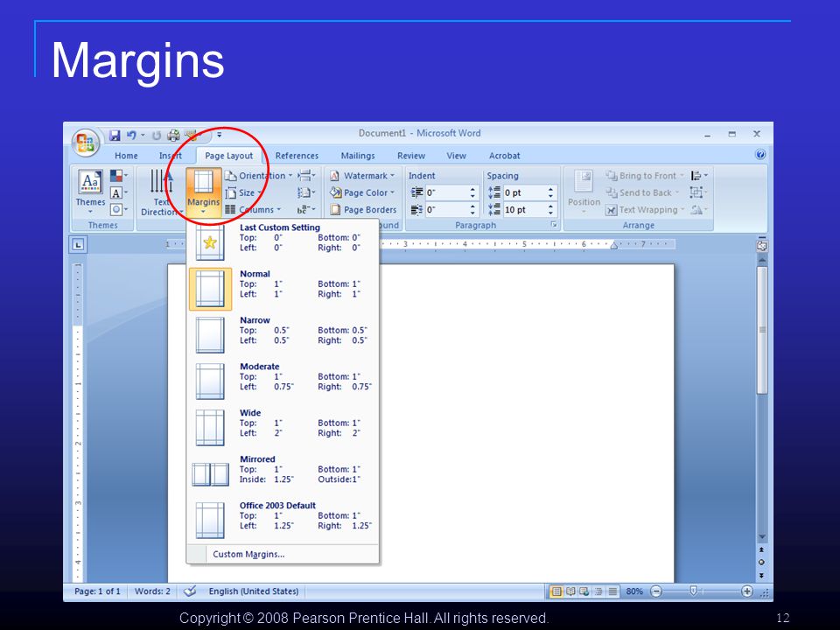Click Send to Back button

click(x=642, y=192)
